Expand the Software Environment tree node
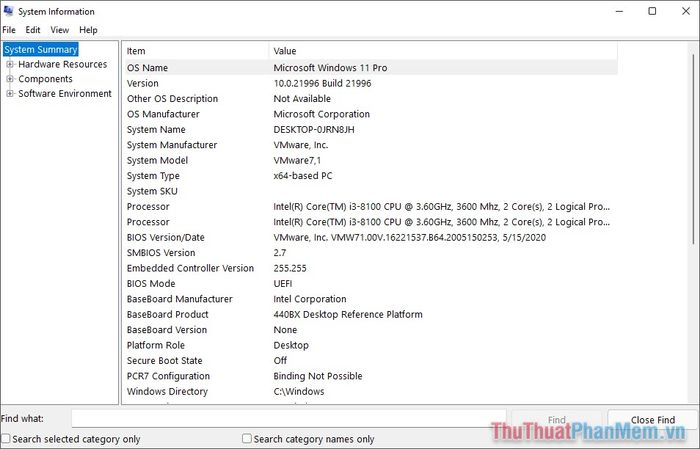 [10, 94]
